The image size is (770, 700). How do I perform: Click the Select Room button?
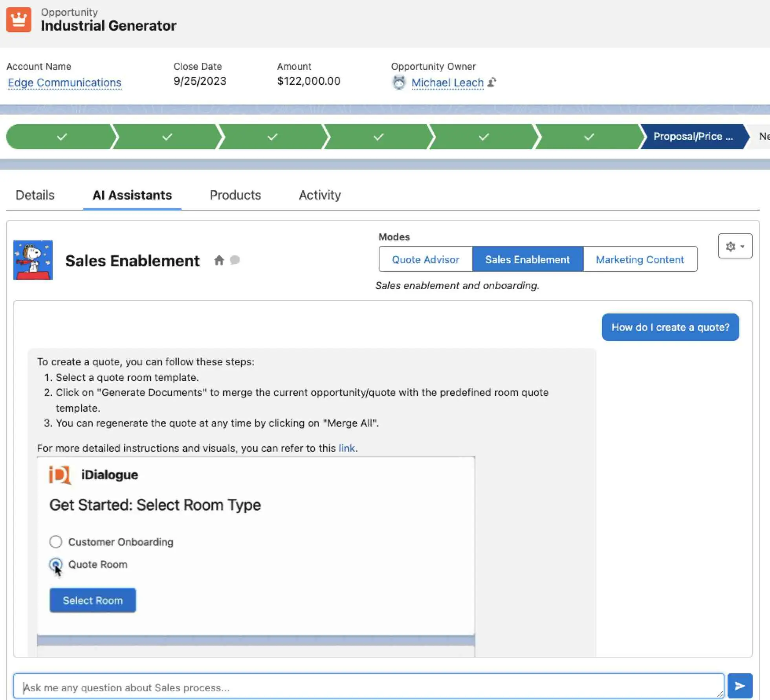tap(93, 600)
